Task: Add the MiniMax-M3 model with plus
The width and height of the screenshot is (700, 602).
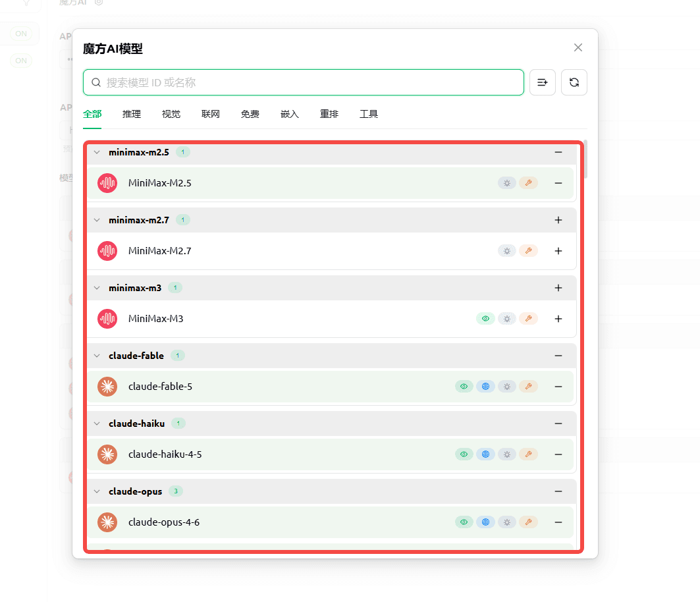Action: (x=558, y=319)
